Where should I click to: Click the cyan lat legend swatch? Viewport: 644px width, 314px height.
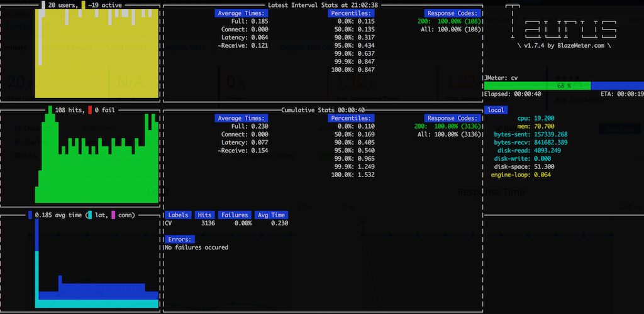click(90, 215)
